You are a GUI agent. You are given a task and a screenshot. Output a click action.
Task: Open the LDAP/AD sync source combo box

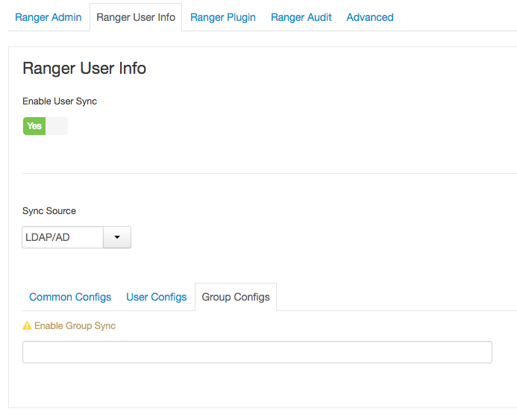click(x=63, y=237)
